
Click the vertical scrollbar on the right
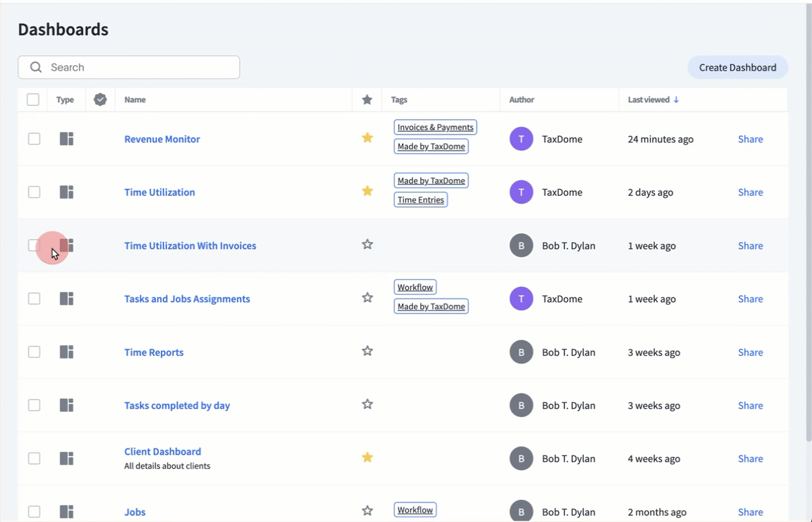click(809, 222)
